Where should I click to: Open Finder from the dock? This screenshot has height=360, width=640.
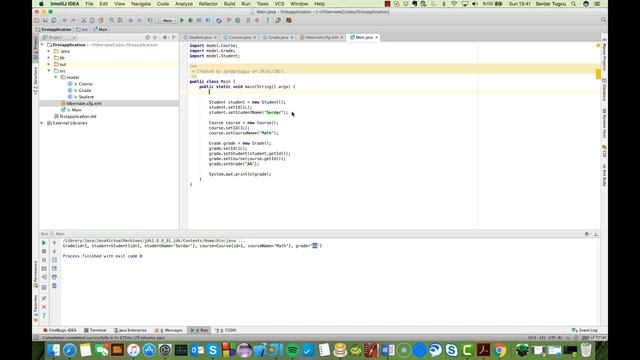(x=53, y=350)
